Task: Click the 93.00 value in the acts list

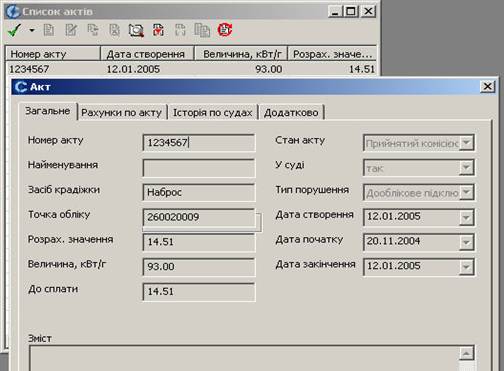Action: (269, 69)
